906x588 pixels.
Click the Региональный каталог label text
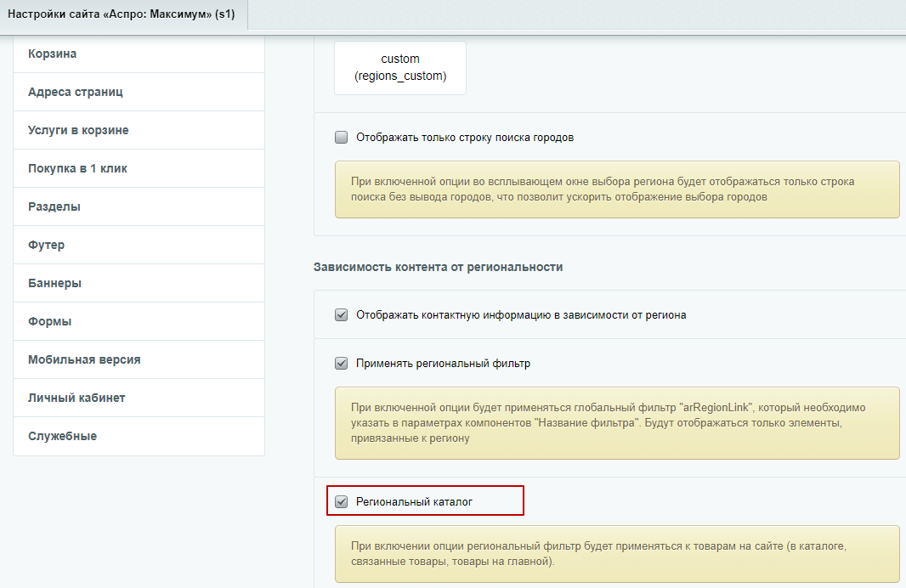pos(414,502)
